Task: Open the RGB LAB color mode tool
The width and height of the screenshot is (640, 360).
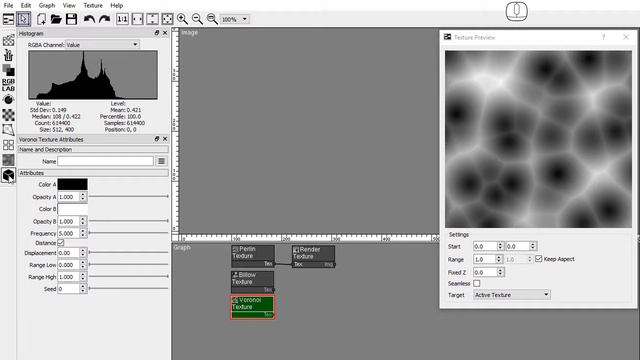Action: [8, 85]
